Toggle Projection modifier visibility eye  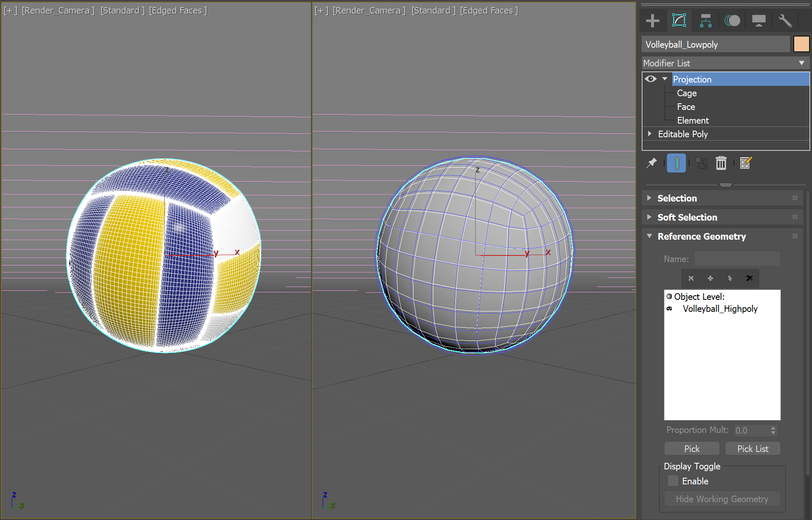[650, 78]
